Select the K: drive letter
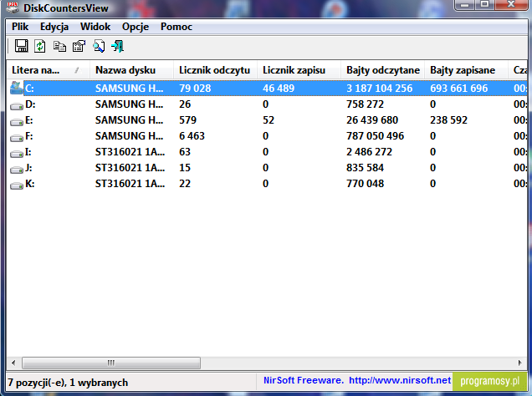The image size is (532, 396). 30,184
